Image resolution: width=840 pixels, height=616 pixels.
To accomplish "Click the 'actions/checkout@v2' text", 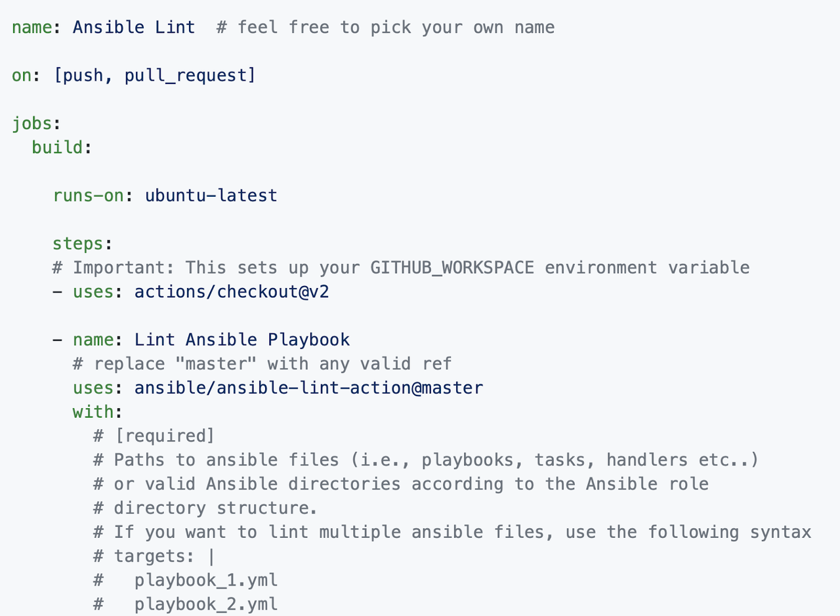I will tap(232, 291).
